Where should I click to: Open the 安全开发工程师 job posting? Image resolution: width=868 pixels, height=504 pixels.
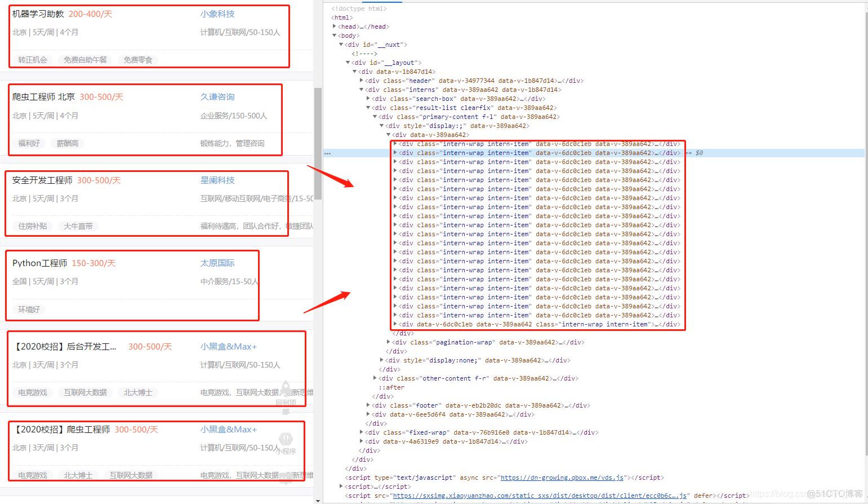tap(42, 180)
